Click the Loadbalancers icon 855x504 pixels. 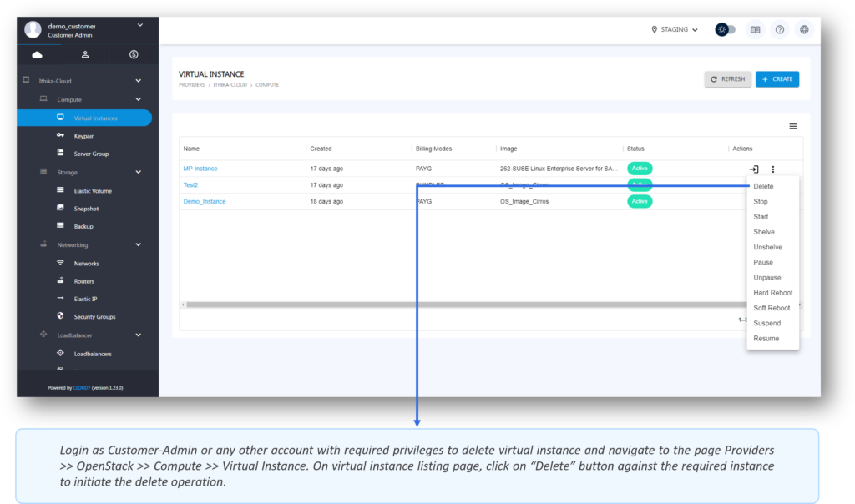pos(60,352)
